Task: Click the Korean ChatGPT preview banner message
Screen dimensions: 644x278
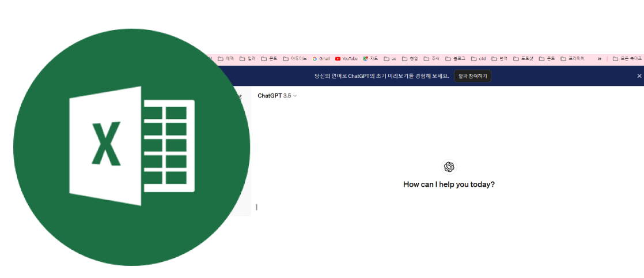Action: (x=381, y=76)
